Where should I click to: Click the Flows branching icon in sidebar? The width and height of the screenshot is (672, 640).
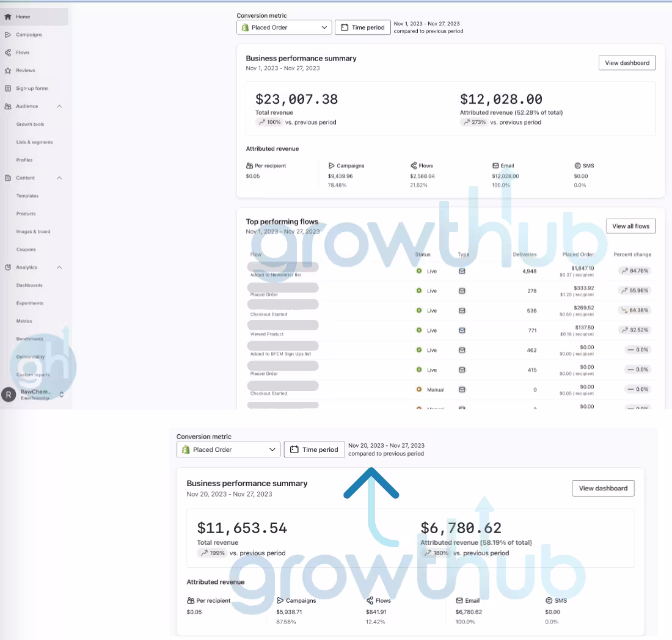9,53
